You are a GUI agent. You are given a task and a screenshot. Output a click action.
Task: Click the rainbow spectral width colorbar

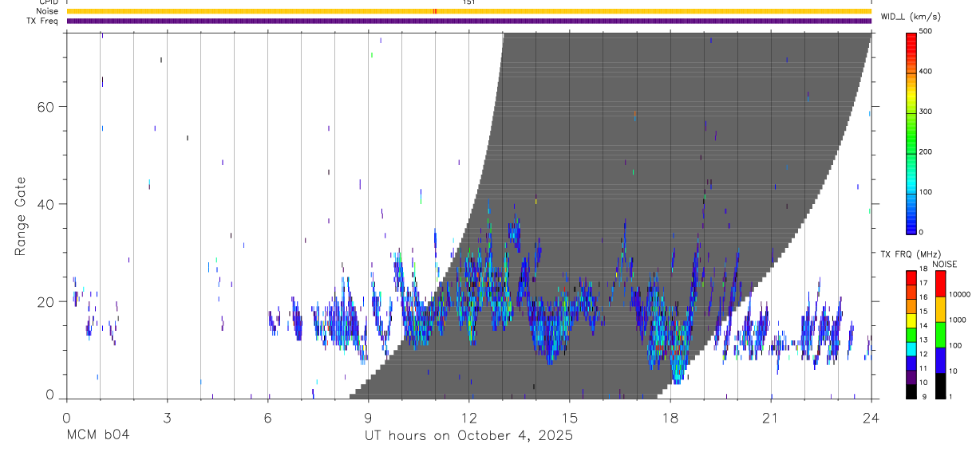(x=911, y=132)
